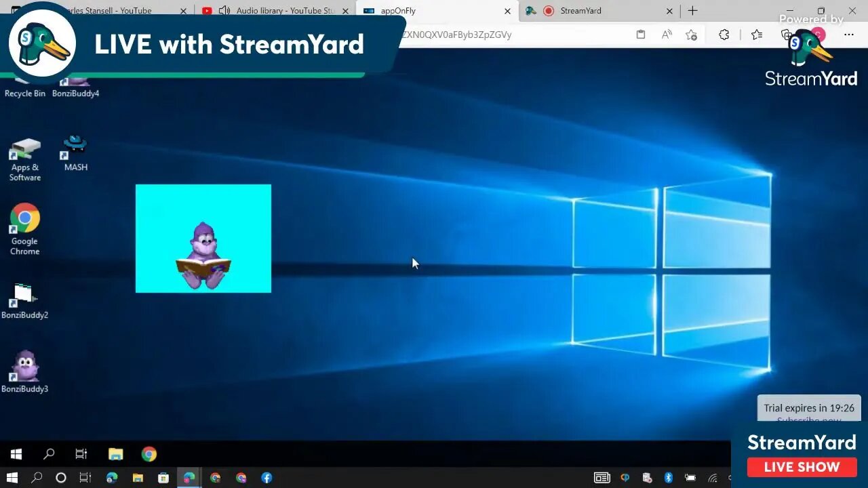Add this page to favorites star icon
868x488 pixels.
[x=691, y=35]
